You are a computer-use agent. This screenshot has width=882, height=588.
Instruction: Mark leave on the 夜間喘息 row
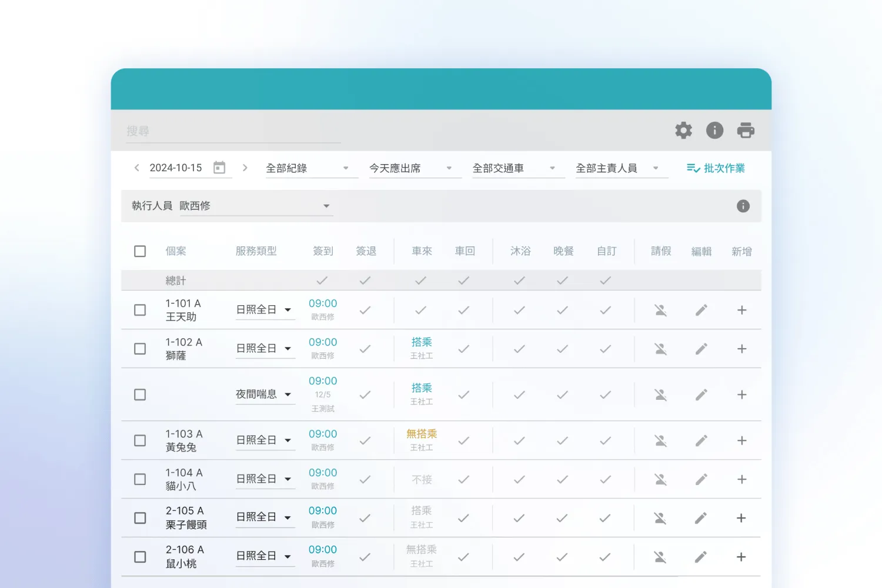661,395
